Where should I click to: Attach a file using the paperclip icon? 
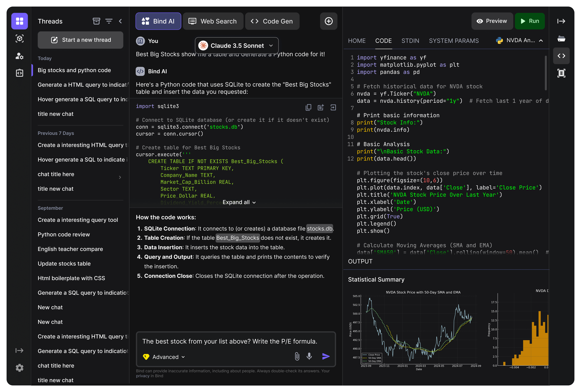point(297,357)
